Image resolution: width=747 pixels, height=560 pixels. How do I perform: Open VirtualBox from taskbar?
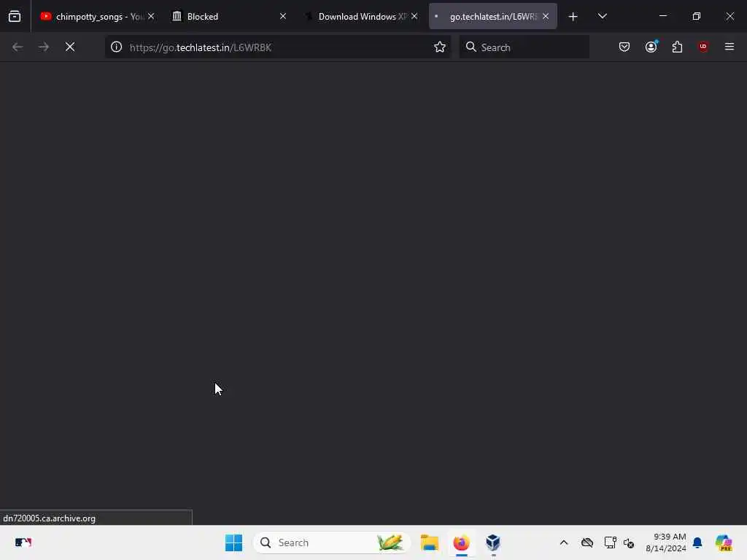pos(493,542)
